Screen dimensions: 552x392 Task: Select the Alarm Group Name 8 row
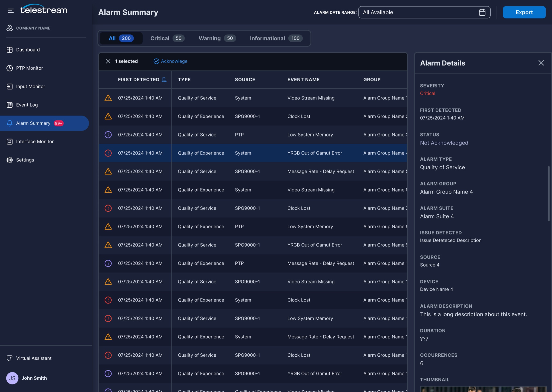253,227
